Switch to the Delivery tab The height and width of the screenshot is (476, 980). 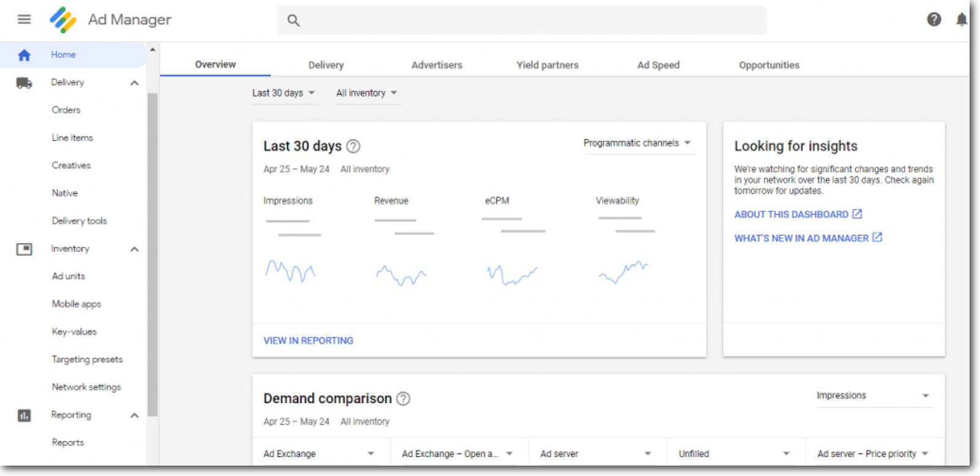pyautogui.click(x=326, y=65)
